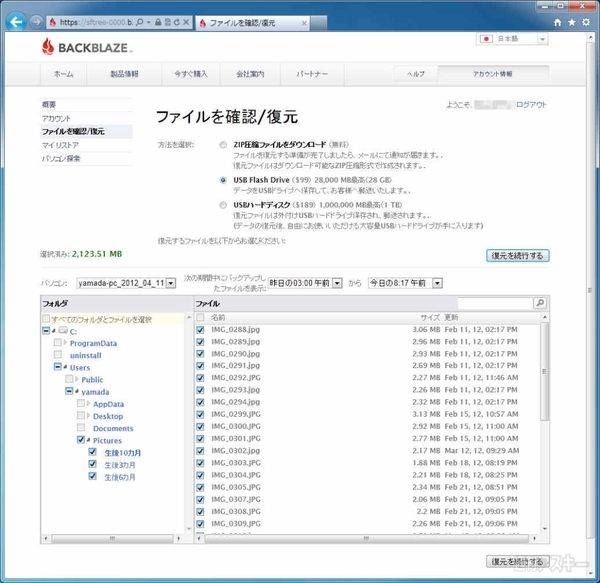Uncheck the 生後10カ月 folder checkbox

(x=92, y=452)
